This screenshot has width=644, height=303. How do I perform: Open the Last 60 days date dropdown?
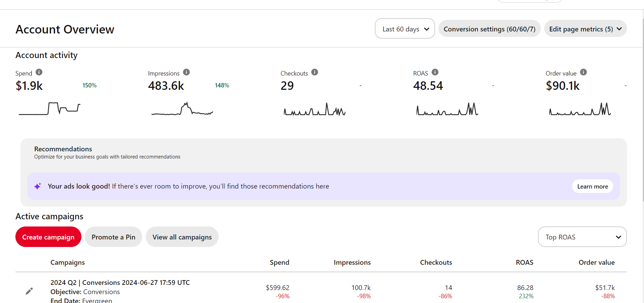tap(405, 29)
